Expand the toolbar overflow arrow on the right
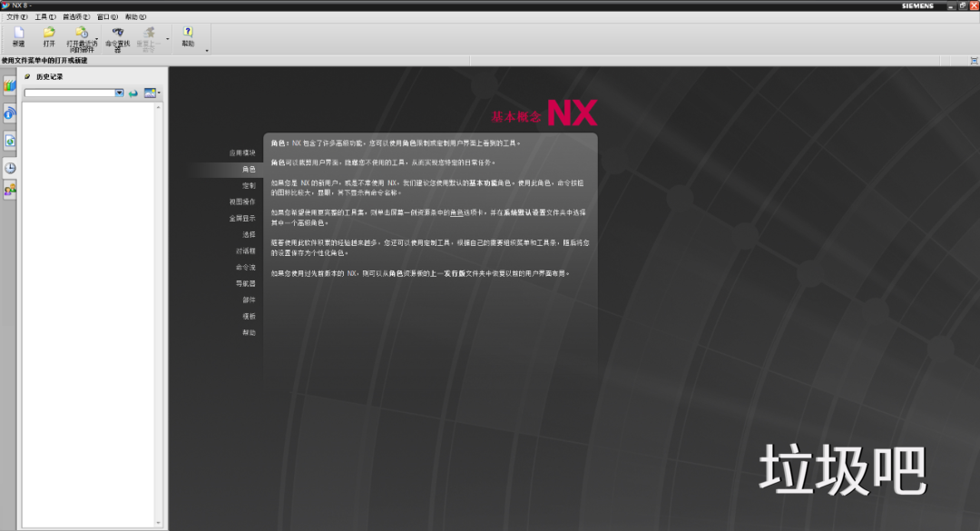Viewport: 980px width, 531px height. point(207,51)
